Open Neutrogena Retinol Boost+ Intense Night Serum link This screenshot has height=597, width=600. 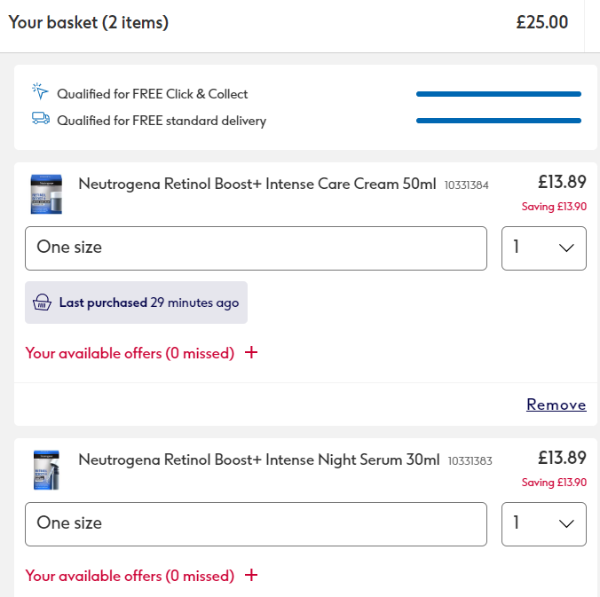(x=258, y=460)
